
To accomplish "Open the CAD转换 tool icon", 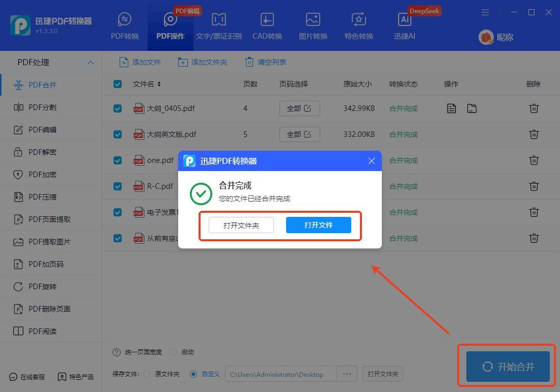I will coord(267,20).
